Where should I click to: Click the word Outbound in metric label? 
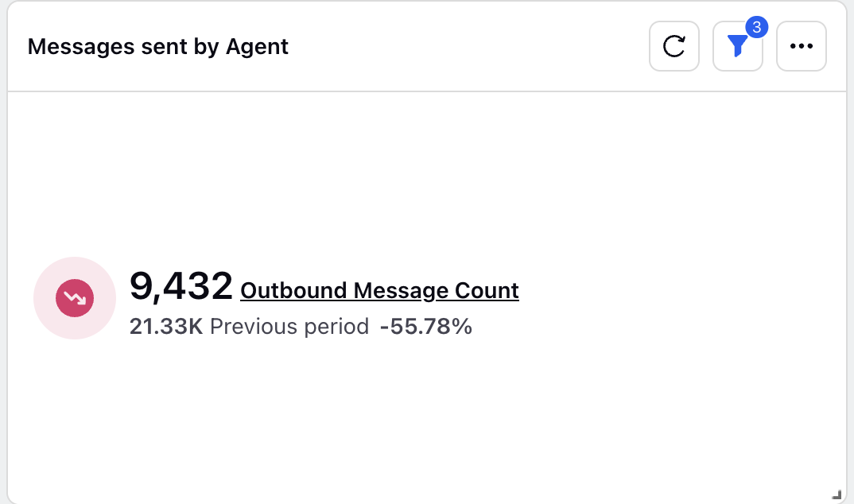(x=293, y=291)
